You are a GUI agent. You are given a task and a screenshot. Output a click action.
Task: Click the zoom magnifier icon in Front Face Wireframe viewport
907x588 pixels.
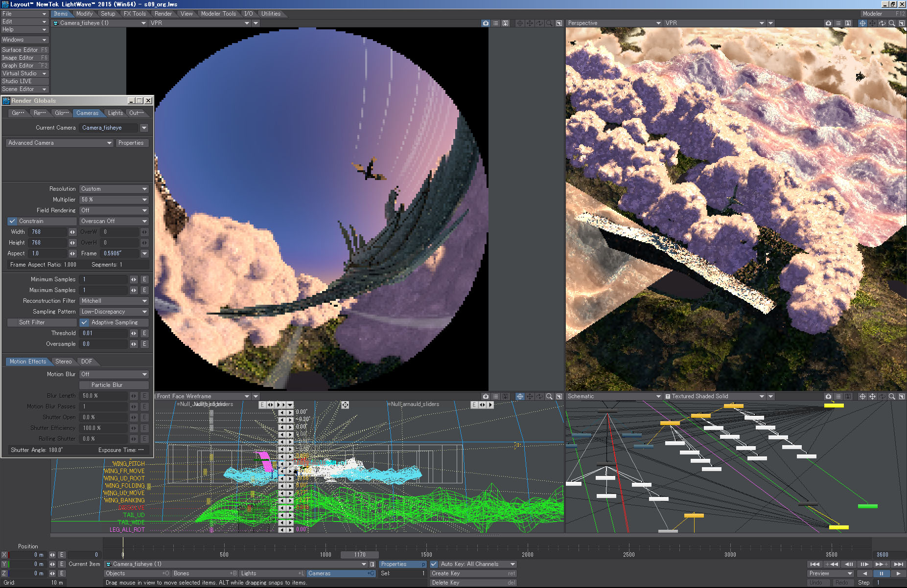(549, 396)
